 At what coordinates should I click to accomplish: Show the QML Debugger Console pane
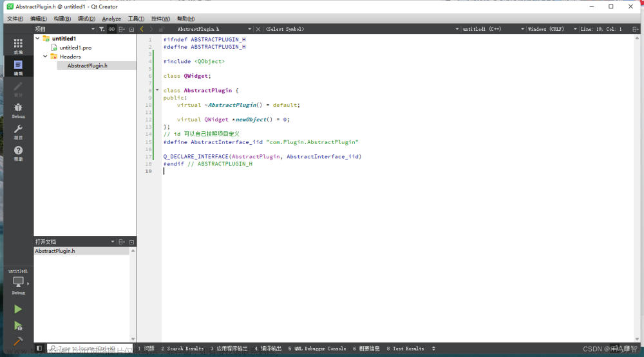pyautogui.click(x=317, y=349)
